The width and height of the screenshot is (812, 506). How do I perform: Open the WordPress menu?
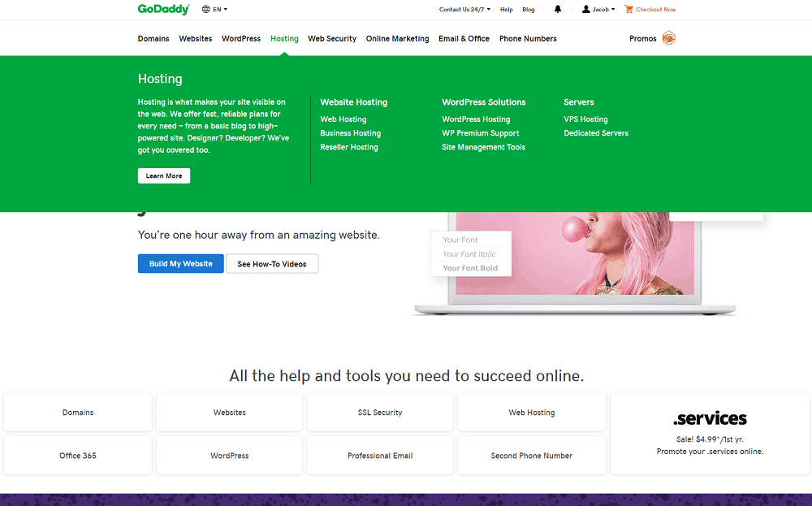pos(241,39)
